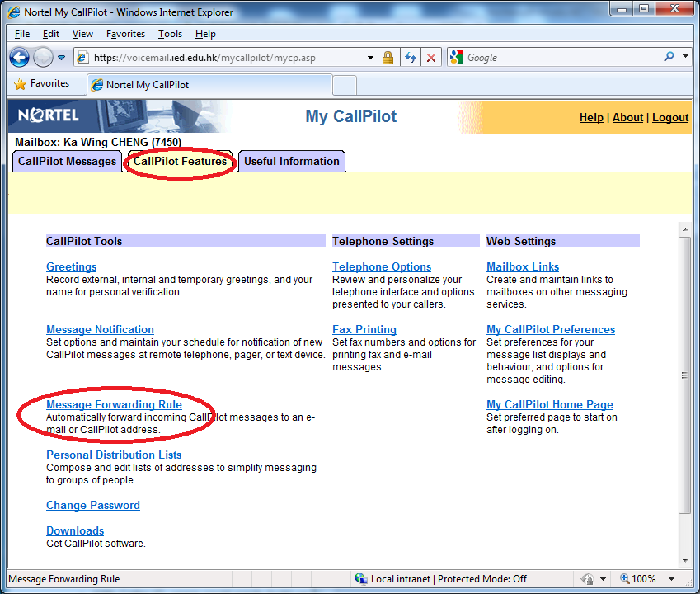Open recent pages dropdown next to Forward
The width and height of the screenshot is (700, 594).
(62, 58)
